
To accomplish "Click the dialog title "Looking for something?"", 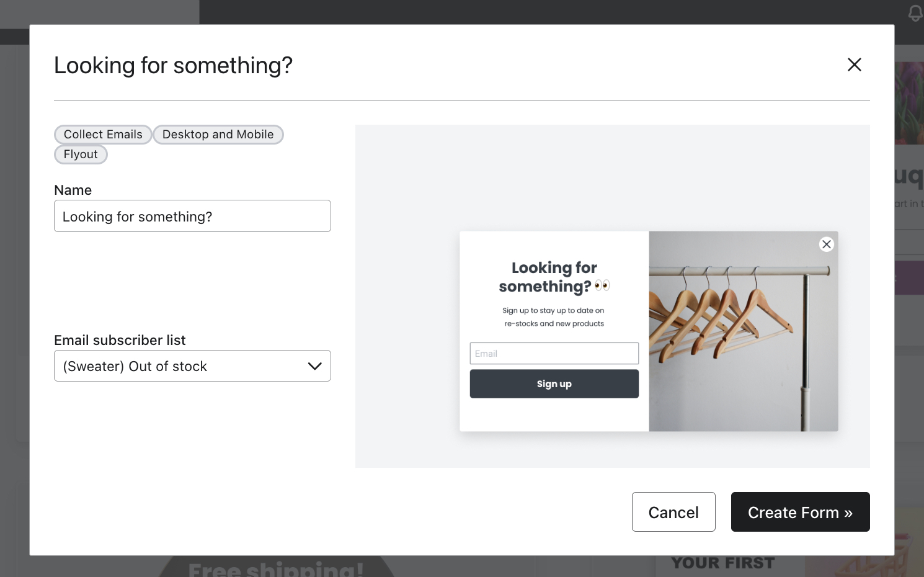I will click(x=173, y=65).
